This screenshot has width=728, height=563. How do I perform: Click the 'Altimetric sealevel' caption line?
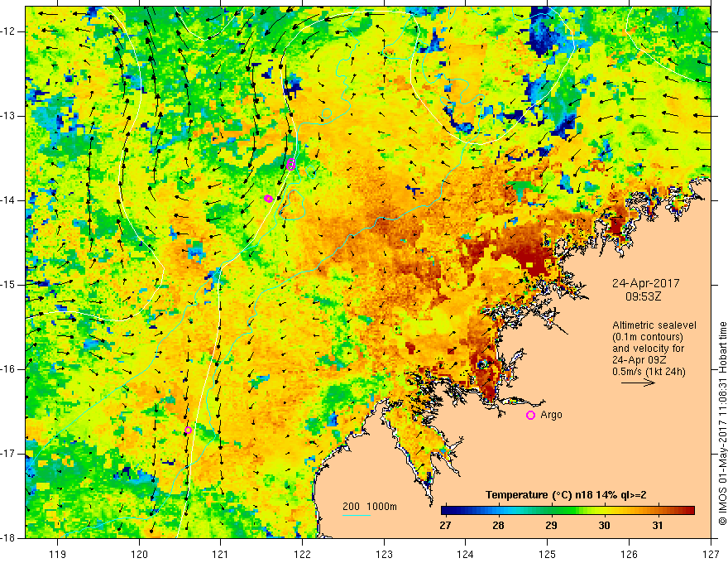click(654, 325)
